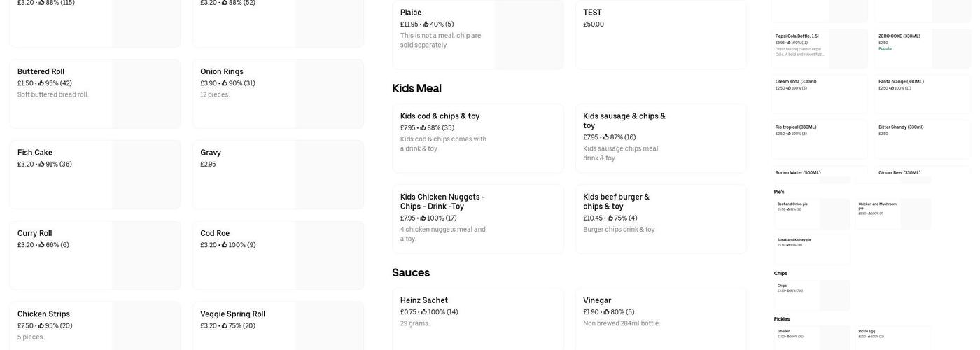This screenshot has height=350, width=980.
Task: Click the thumbs-up icon under Fish Cake
Action: [x=41, y=164]
